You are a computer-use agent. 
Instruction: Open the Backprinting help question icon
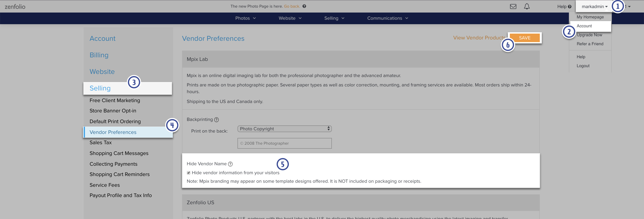click(216, 120)
